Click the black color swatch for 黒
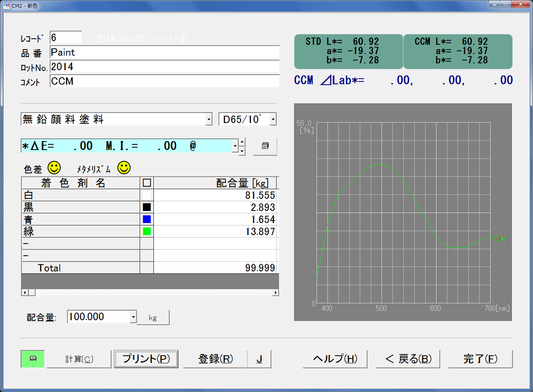This screenshot has height=392, width=533. (147, 207)
